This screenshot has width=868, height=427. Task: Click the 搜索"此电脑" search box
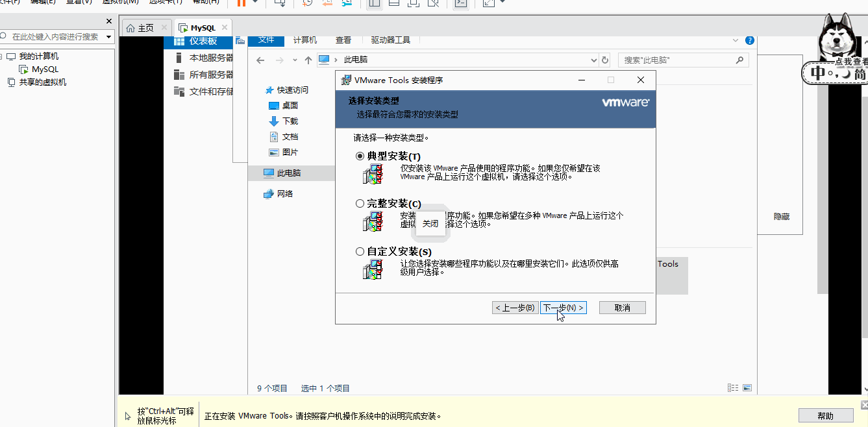pos(683,60)
